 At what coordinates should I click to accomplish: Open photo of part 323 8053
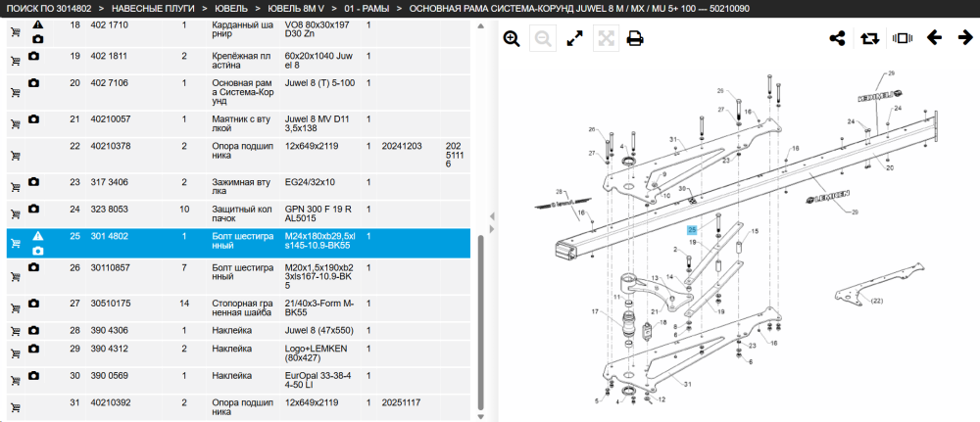coord(33,208)
